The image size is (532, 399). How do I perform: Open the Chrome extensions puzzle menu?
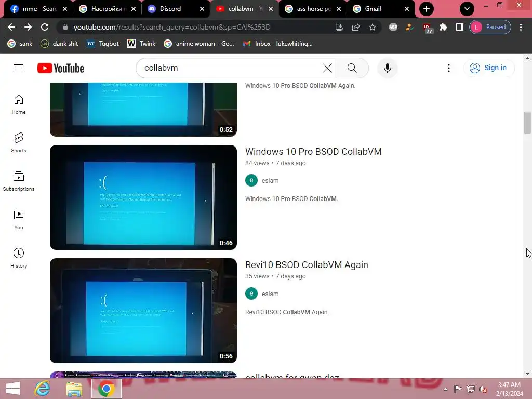coord(443,27)
